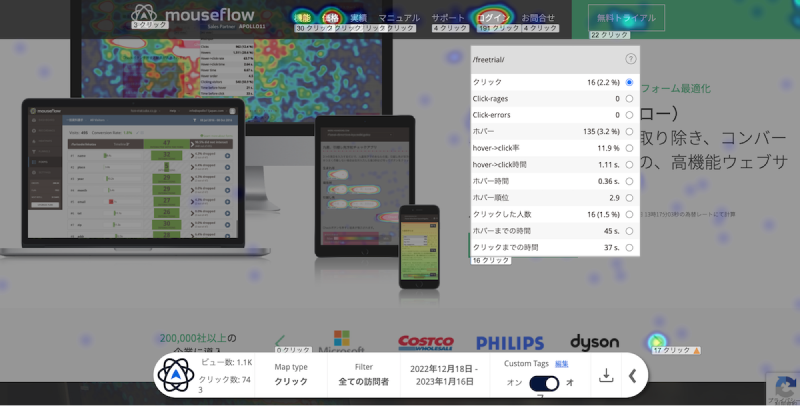The width and height of the screenshot is (800, 406).
Task: Click the laptop funnel report image
Action: [x=133, y=176]
